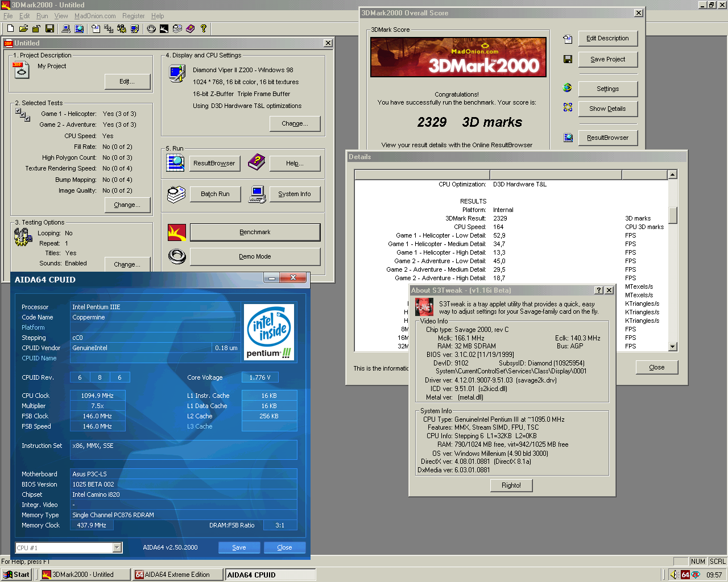Click Show Details button in Overall Score window
The width and height of the screenshot is (728, 582).
point(608,109)
